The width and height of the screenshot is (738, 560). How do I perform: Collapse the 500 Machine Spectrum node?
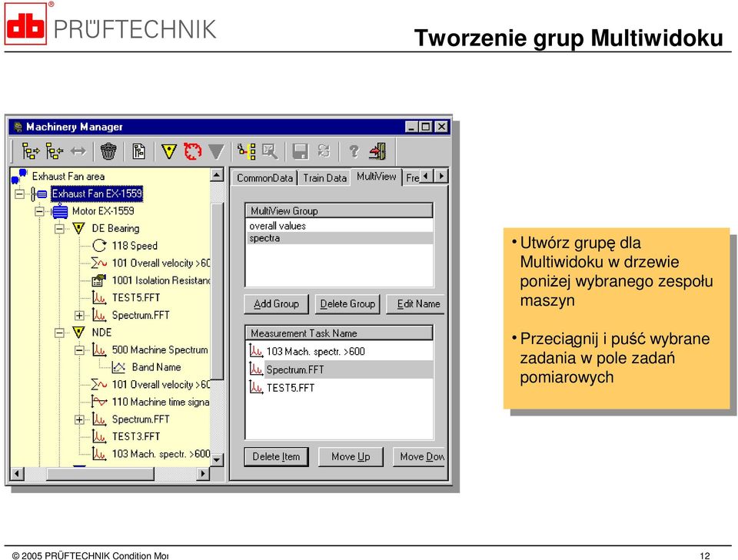[x=79, y=350]
